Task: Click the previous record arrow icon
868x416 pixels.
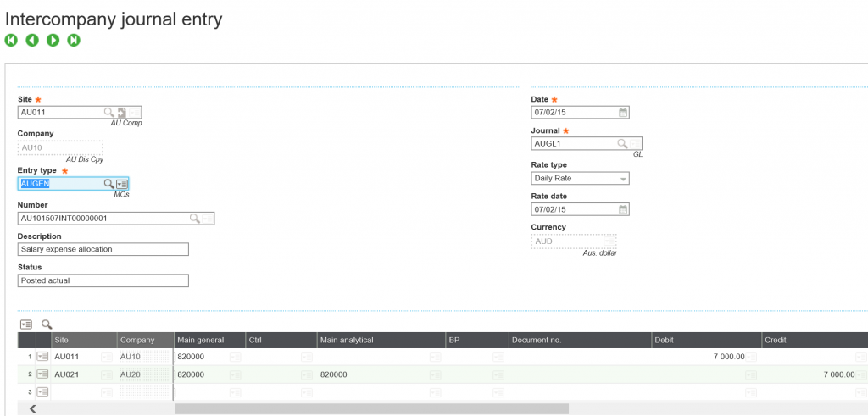Action: pos(32,40)
